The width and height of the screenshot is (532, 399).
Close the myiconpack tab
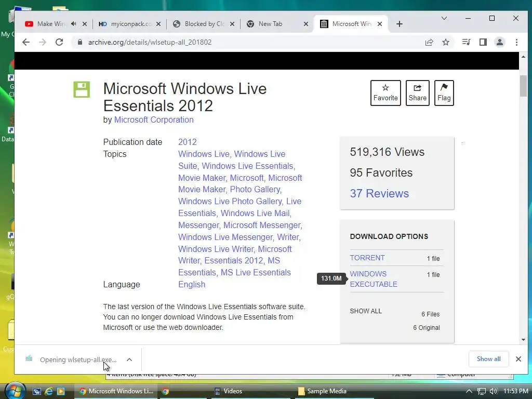[158, 24]
